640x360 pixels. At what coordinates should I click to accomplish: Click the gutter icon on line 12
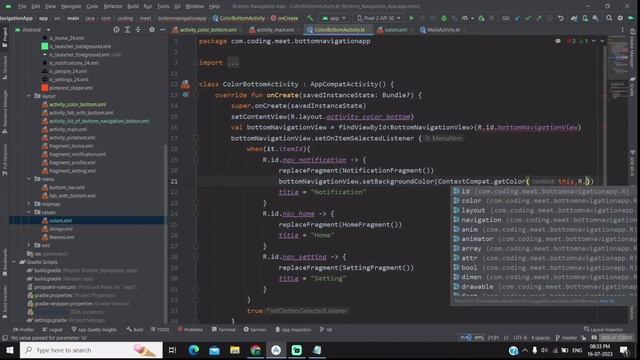[x=185, y=84]
